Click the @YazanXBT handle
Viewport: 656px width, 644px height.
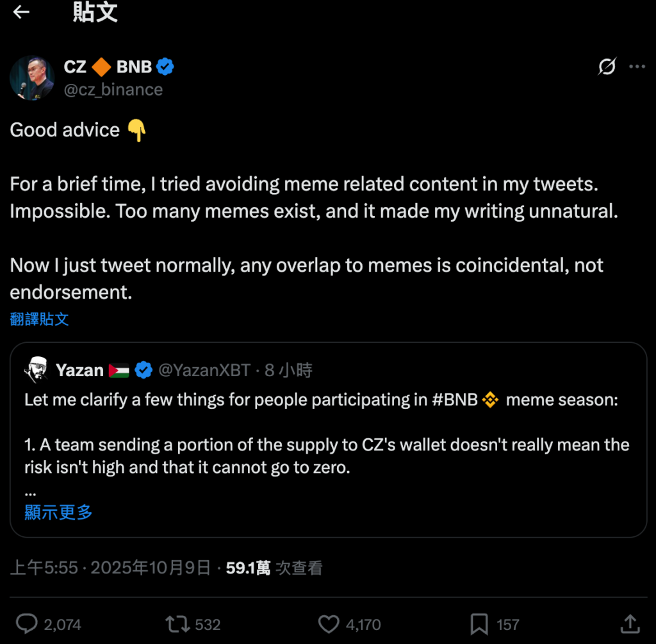[x=204, y=370]
